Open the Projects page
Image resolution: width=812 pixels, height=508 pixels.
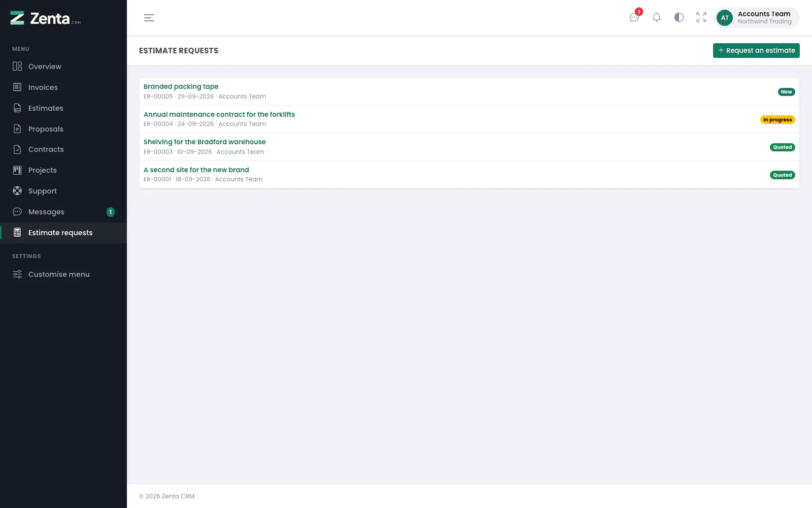(x=43, y=170)
